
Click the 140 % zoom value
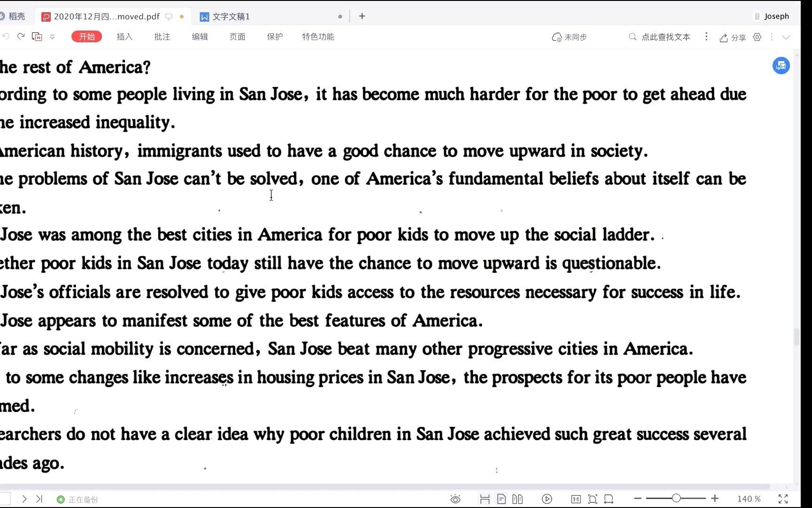[749, 499]
